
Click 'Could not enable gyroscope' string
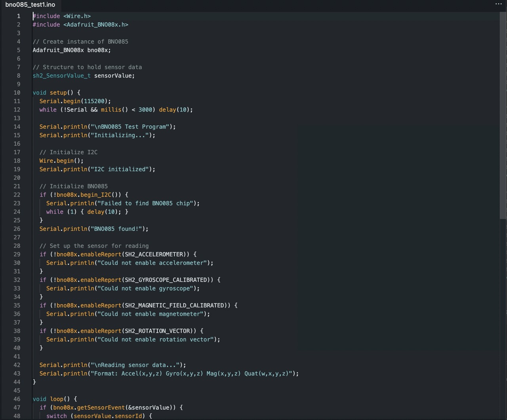coord(145,288)
